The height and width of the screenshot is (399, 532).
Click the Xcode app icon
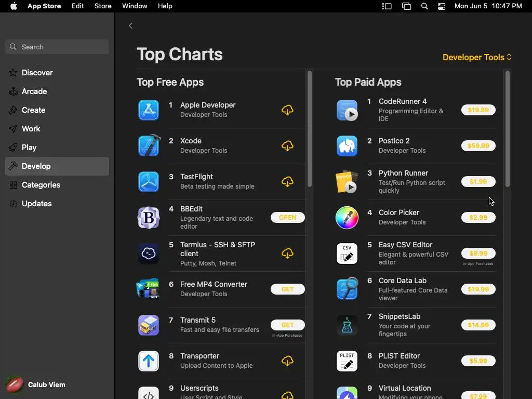click(149, 145)
